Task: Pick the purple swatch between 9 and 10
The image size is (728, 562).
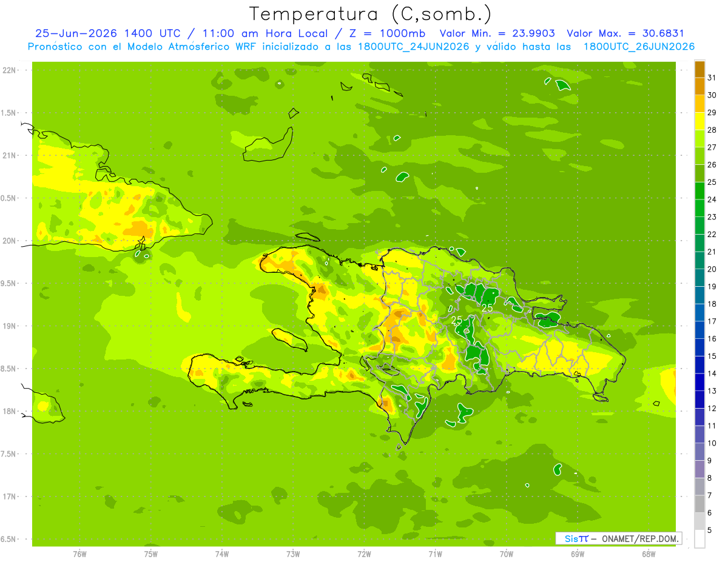Action: pos(700,452)
